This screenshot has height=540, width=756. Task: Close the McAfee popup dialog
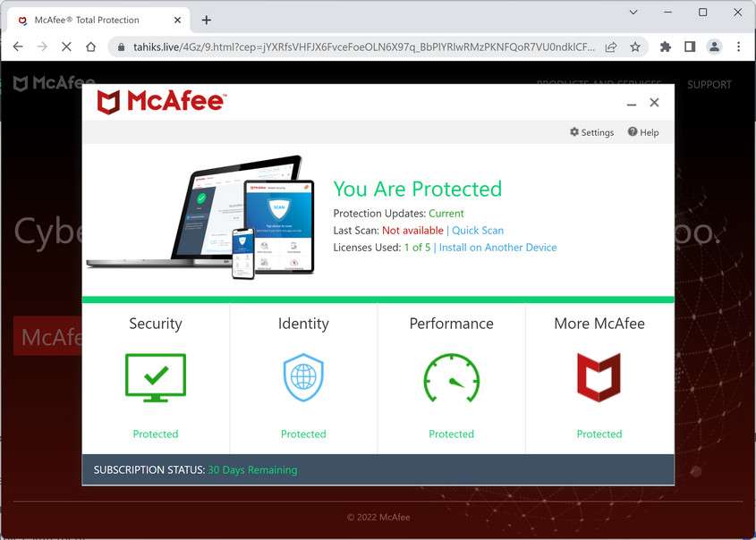click(x=654, y=103)
